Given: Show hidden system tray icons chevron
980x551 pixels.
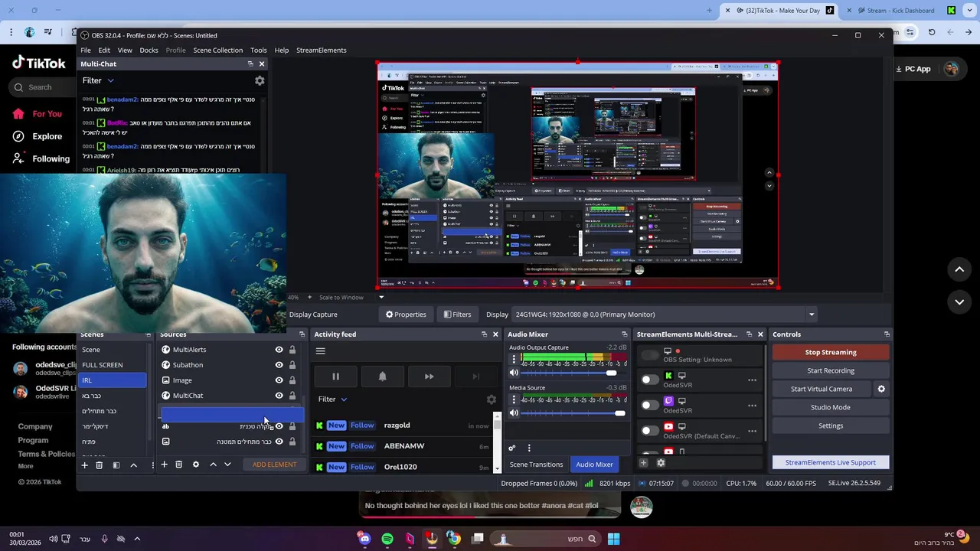Looking at the screenshot, I should tap(137, 539).
